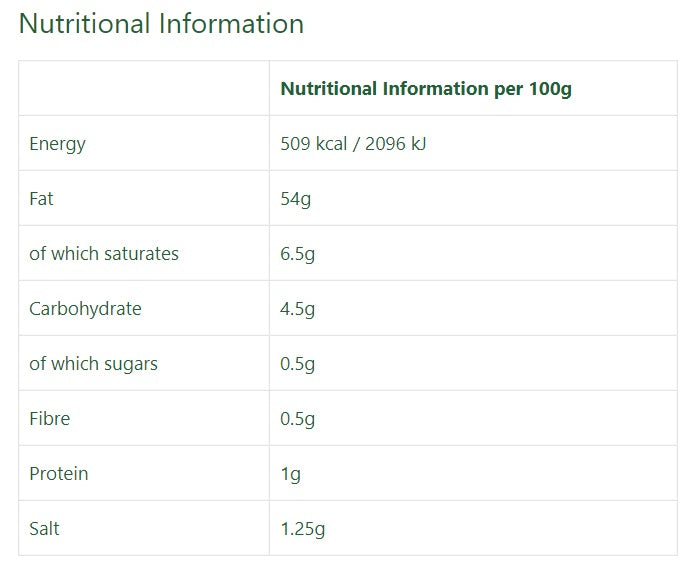Select the 'of which saturates' label
This screenshot has width=700, height=568.
tap(104, 254)
